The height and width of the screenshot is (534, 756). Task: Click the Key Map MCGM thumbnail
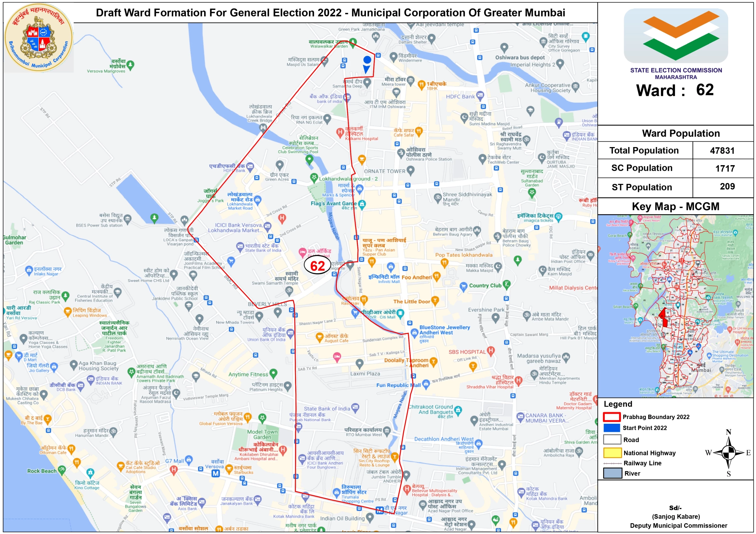[675, 306]
